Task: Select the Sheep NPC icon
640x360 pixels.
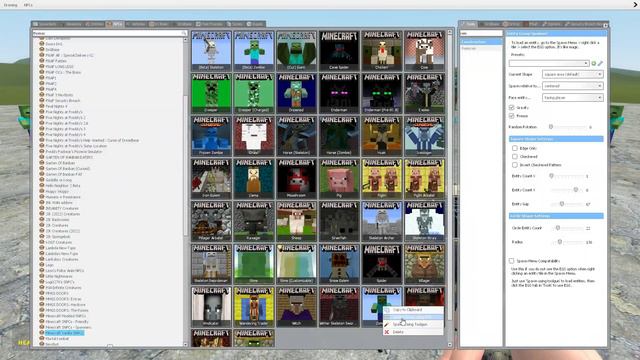Action: (x=296, y=221)
